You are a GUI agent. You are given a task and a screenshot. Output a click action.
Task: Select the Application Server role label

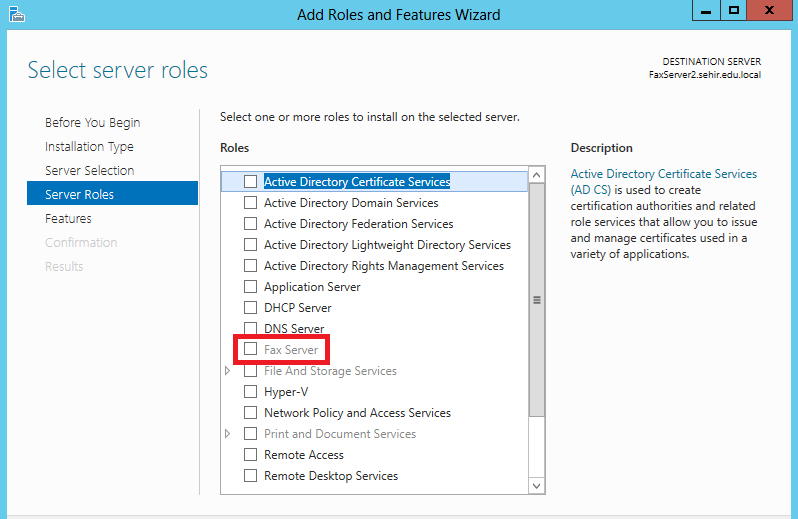[x=312, y=287]
